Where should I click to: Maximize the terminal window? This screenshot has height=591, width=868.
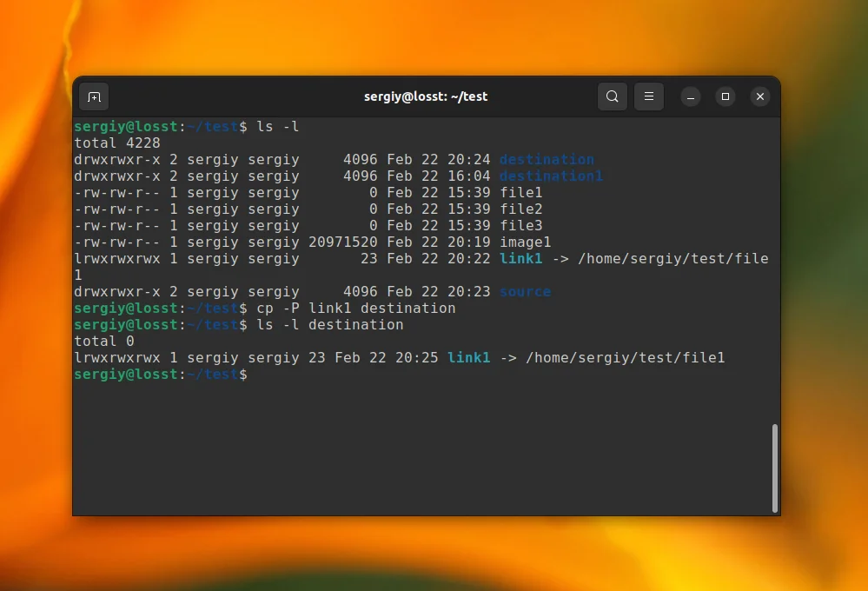[x=725, y=96]
